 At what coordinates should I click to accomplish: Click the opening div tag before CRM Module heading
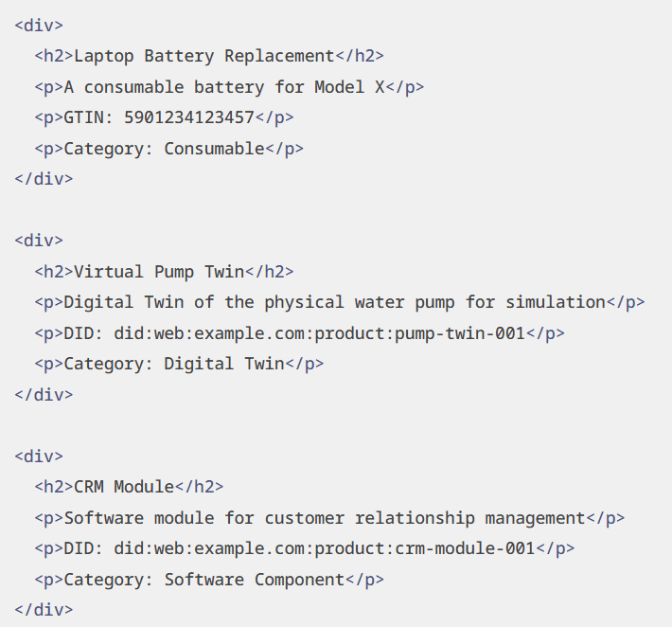coord(39,457)
